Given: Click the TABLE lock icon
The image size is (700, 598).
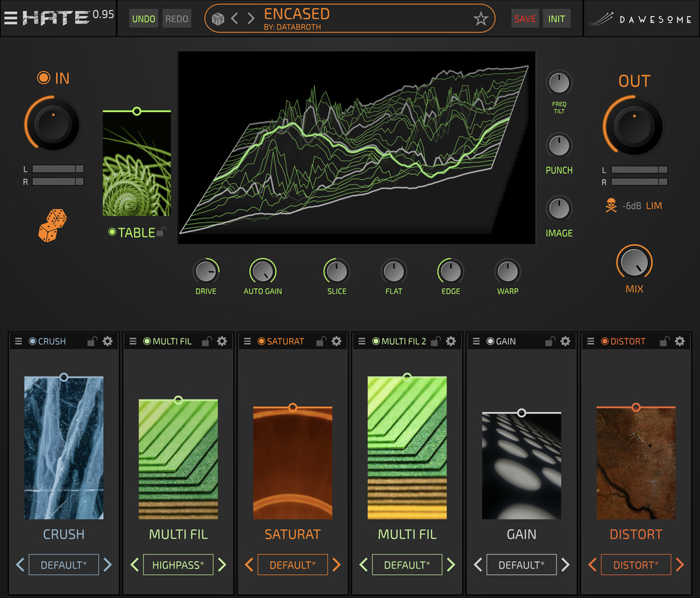Looking at the screenshot, I should [162, 233].
